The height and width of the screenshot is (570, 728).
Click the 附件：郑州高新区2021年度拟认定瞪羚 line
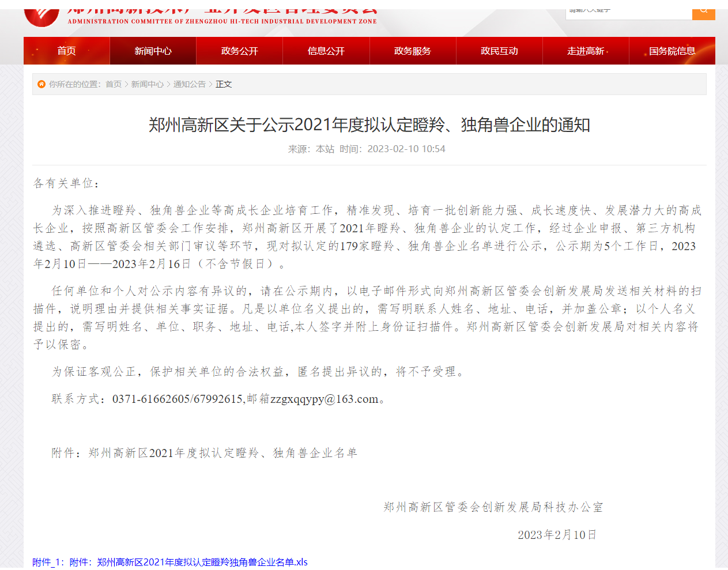pyautogui.click(x=205, y=453)
